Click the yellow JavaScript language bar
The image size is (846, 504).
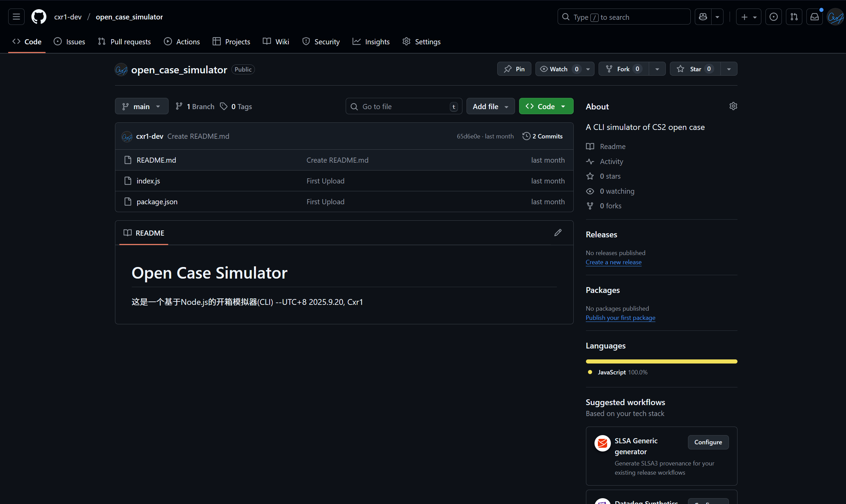point(661,361)
